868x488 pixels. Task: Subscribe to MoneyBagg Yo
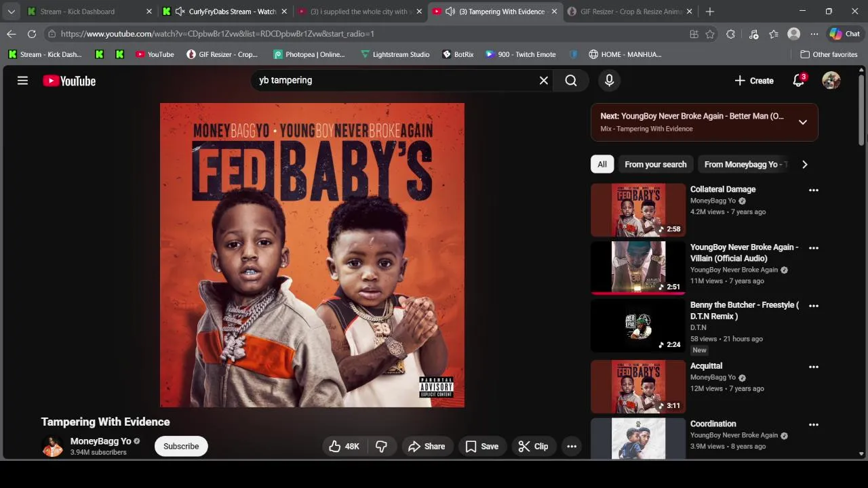[x=181, y=446]
